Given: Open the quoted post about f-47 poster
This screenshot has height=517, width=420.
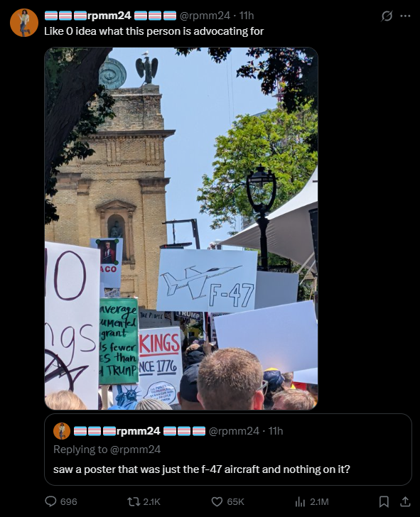Looking at the screenshot, I should (x=228, y=450).
